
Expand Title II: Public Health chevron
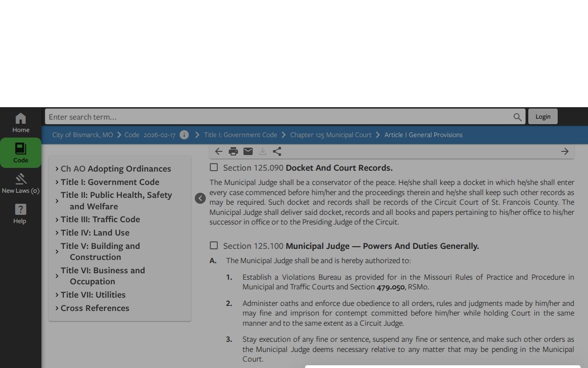pos(57,201)
